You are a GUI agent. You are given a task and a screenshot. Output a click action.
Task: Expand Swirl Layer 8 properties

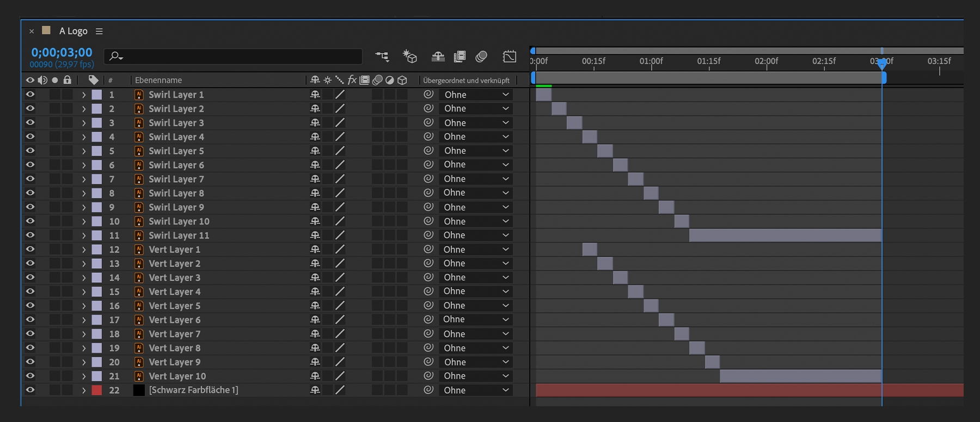tap(84, 193)
